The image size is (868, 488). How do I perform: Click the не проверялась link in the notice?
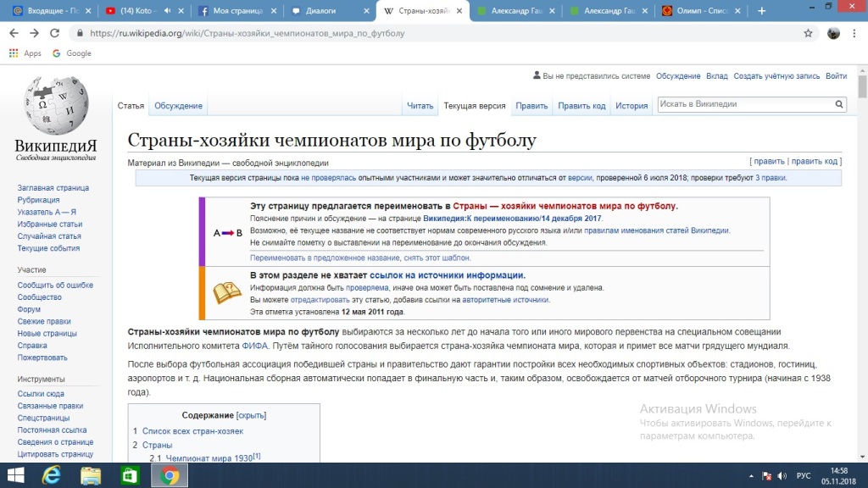coord(328,178)
